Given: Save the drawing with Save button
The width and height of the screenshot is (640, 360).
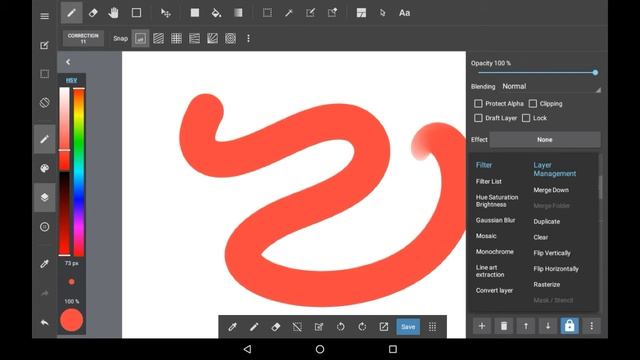Looking at the screenshot, I should pos(408,327).
